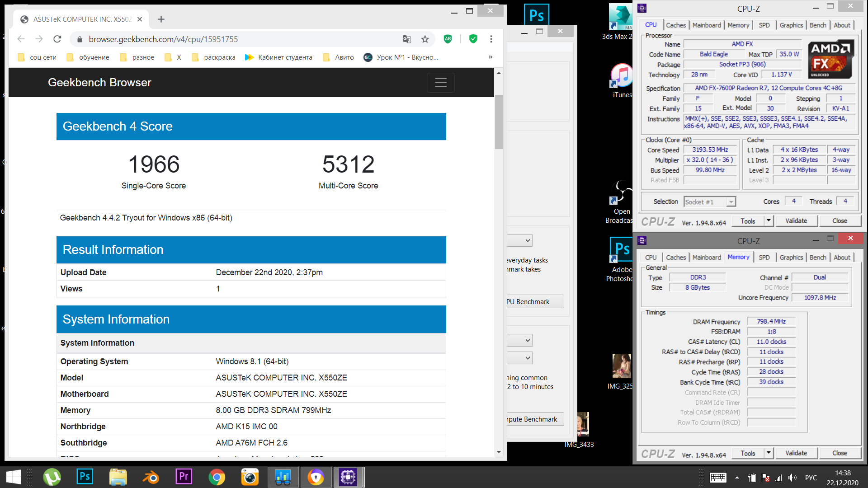Switch РУС input language in tray
Viewport: 868px width, 488px height.
coord(811,478)
